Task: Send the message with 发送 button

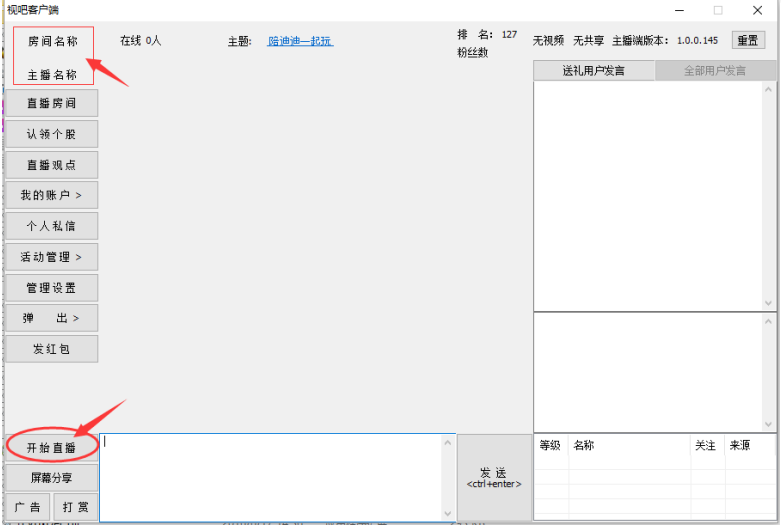Action: (494, 477)
